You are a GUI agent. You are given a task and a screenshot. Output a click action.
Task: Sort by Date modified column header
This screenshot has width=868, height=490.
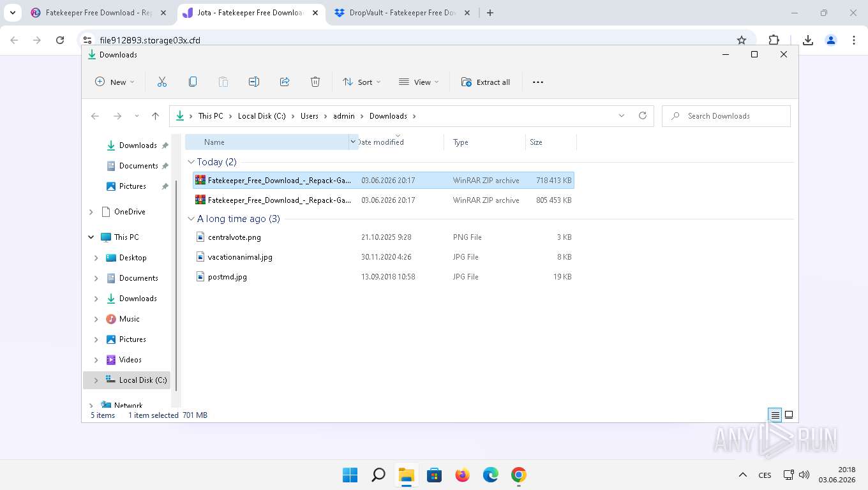401,142
